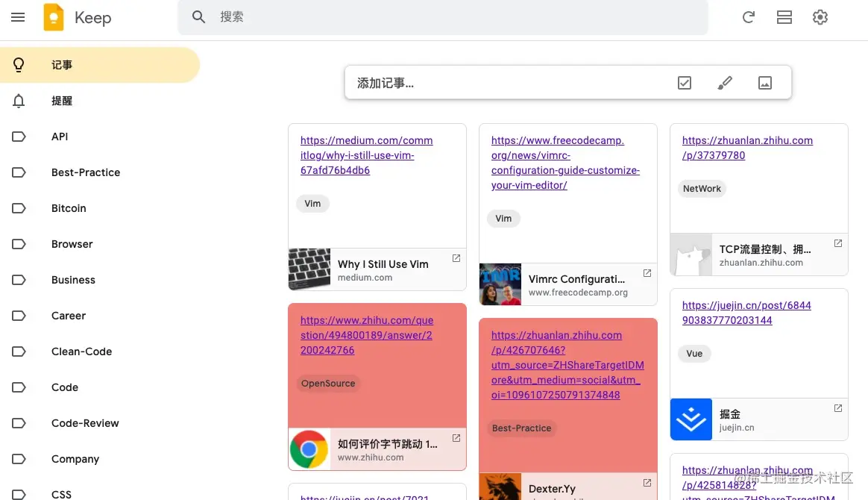Open the Best-Practice label

[x=100, y=172]
